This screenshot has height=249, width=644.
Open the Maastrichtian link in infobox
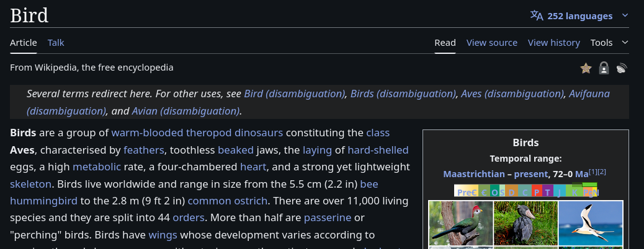tap(473, 174)
